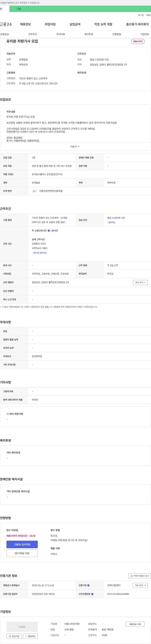
Task: Click the 아람나무유치원 company name
Action: (72, 624)
